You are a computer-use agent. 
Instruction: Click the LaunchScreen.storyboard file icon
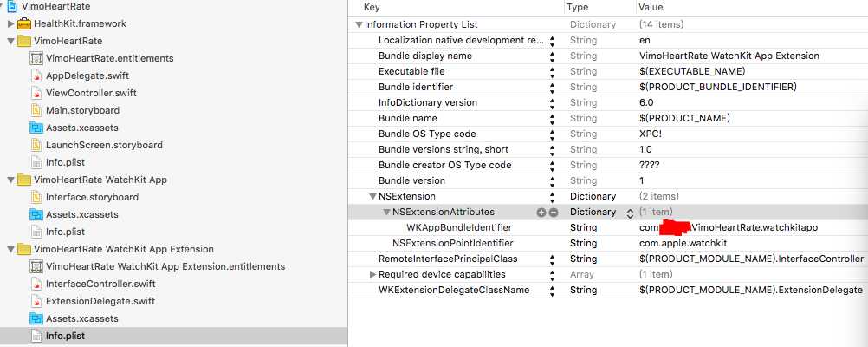click(x=36, y=145)
